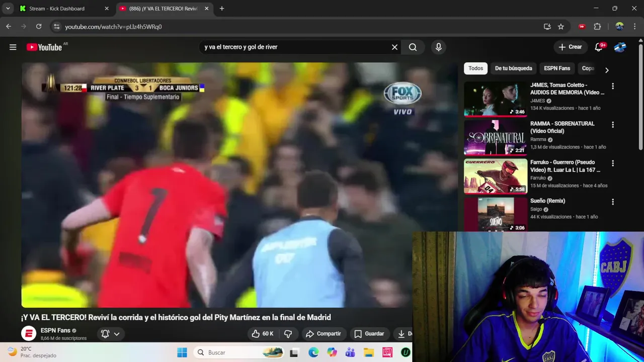Viewport: 644px width, 362px height.
Task: Like the video with thumbs up
Action: 263,334
